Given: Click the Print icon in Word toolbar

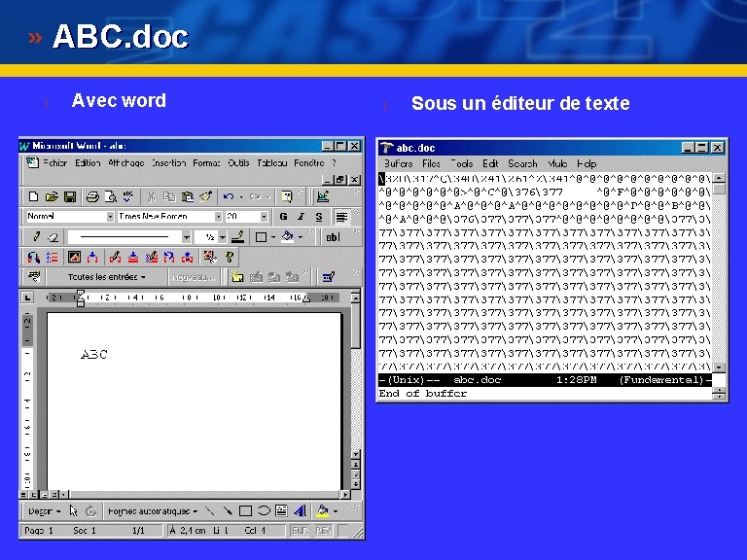Looking at the screenshot, I should point(92,196).
